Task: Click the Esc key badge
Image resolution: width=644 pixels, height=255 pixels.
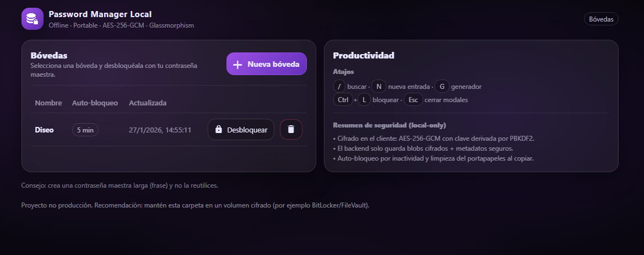Action: tap(413, 100)
